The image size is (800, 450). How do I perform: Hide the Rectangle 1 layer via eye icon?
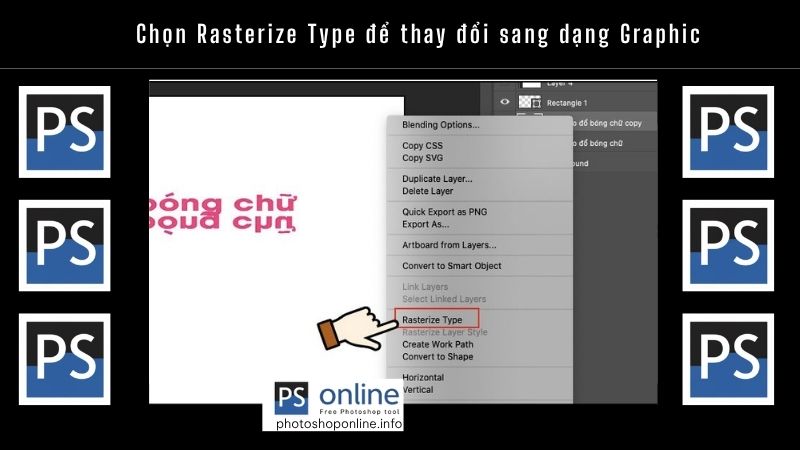click(x=505, y=102)
